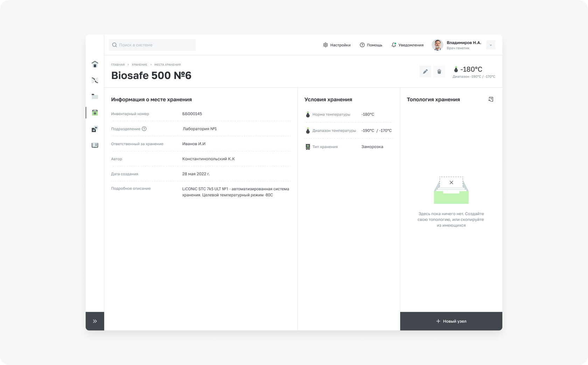Open the sample transfer sidebar icon
This screenshot has height=365, width=588.
click(95, 129)
